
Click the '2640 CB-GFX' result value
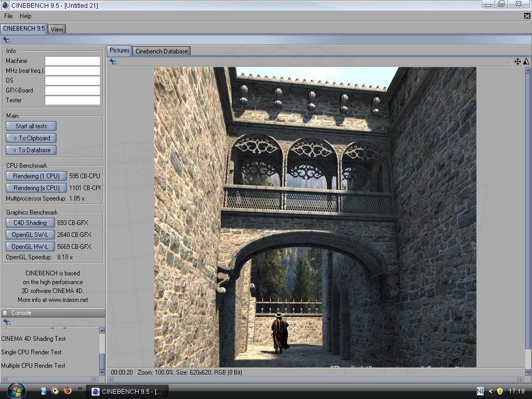click(74, 235)
